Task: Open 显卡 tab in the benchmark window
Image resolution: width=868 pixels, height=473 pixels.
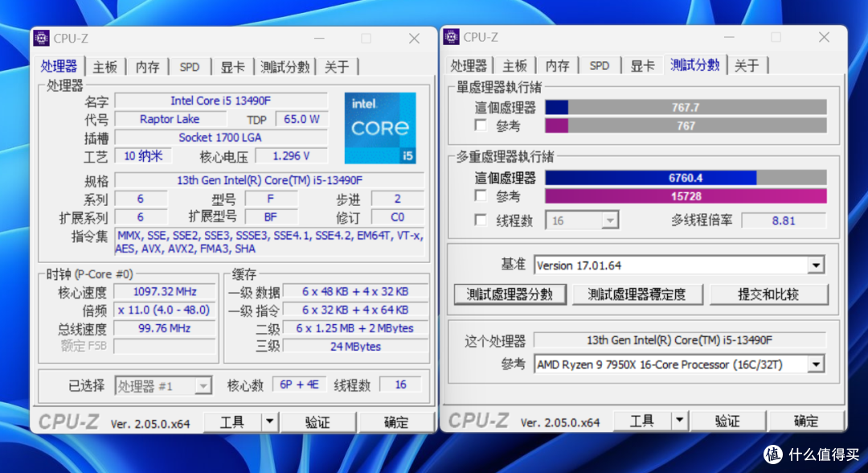Action: [642, 66]
